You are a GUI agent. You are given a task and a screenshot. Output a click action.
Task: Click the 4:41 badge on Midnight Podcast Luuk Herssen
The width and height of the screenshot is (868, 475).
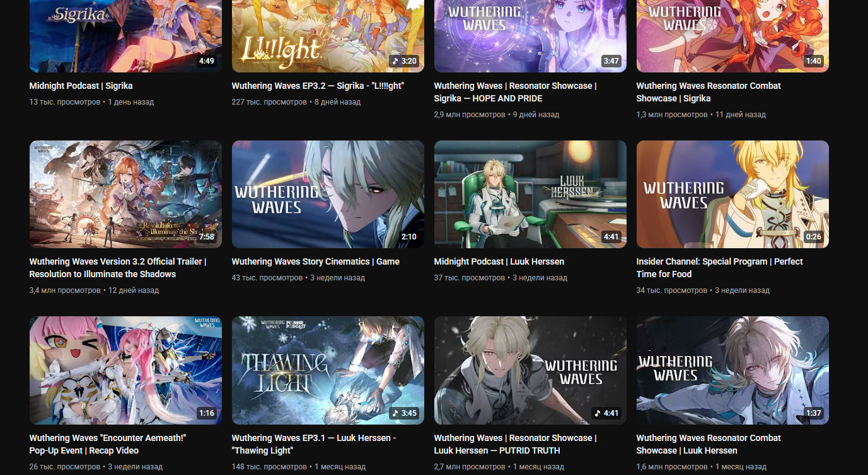click(x=611, y=237)
